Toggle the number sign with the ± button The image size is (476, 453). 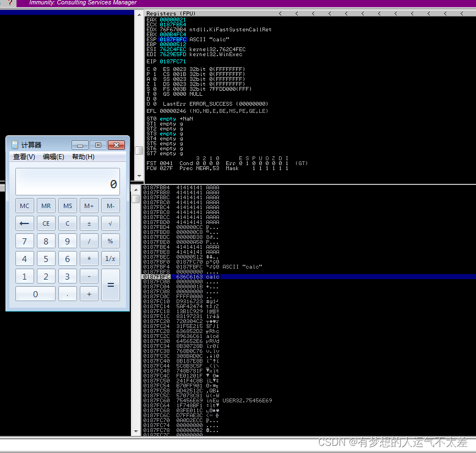point(89,223)
